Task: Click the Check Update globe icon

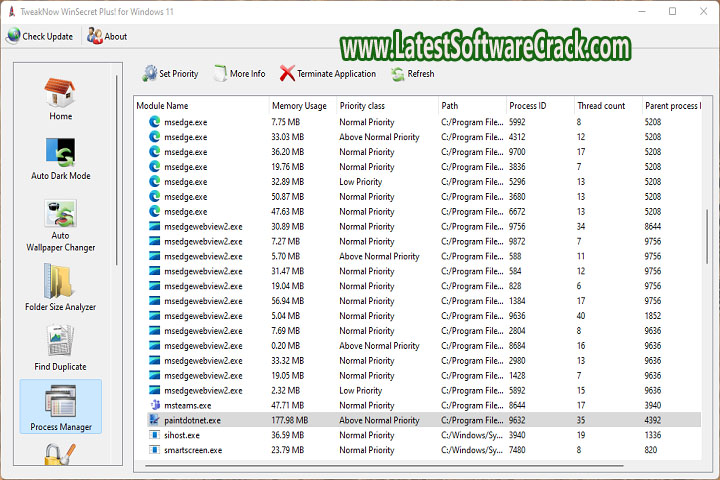Action: click(x=14, y=36)
